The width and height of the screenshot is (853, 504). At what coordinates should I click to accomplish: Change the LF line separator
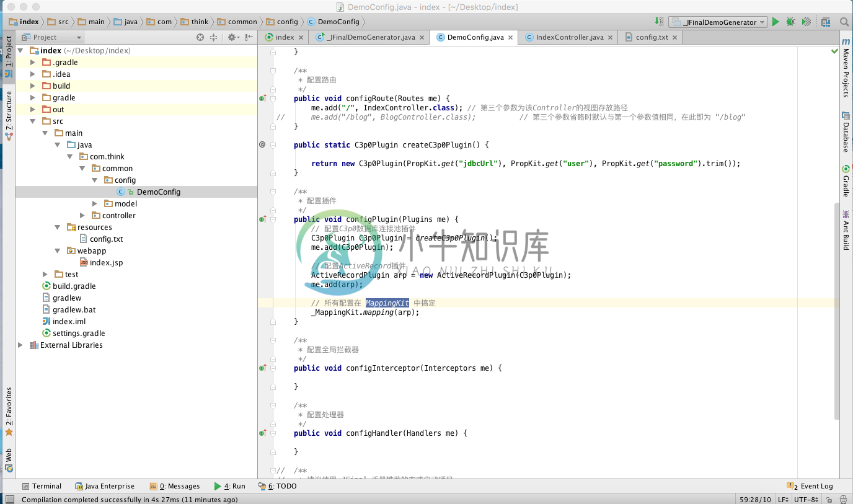click(x=784, y=499)
